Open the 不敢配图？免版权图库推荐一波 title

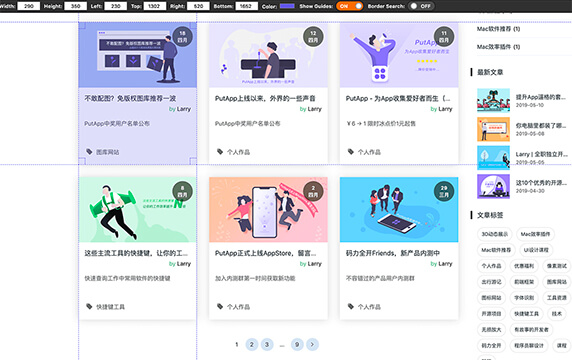130,98
